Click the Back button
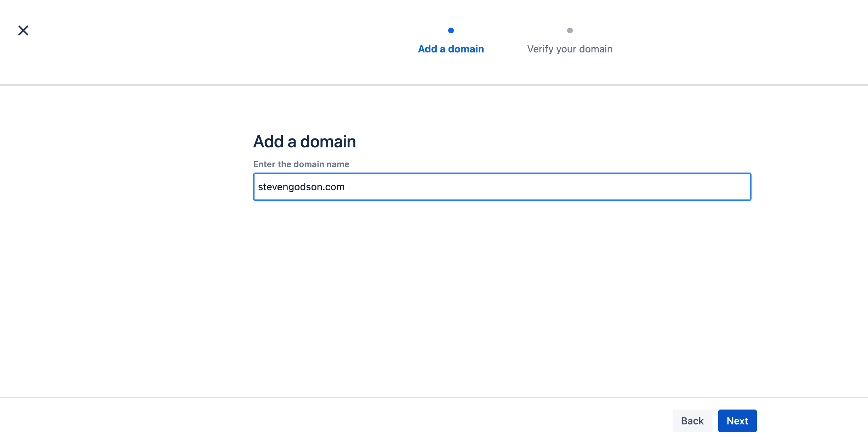The width and height of the screenshot is (868, 440). pos(692,421)
